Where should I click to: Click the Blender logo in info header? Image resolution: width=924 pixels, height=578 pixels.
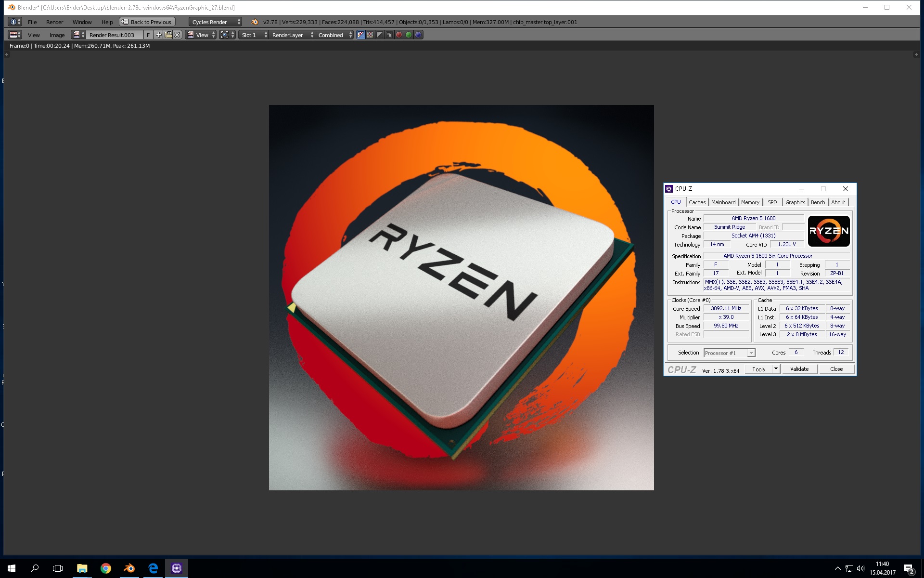point(255,22)
